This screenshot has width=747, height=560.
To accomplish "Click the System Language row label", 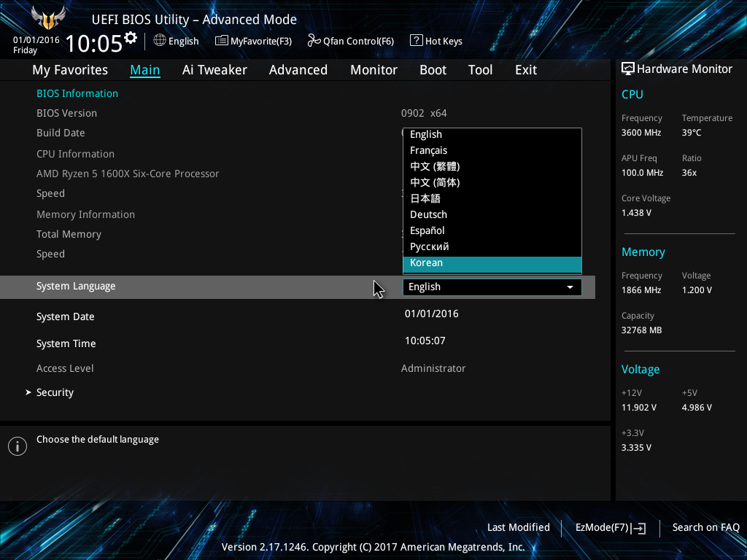I will coord(76,286).
